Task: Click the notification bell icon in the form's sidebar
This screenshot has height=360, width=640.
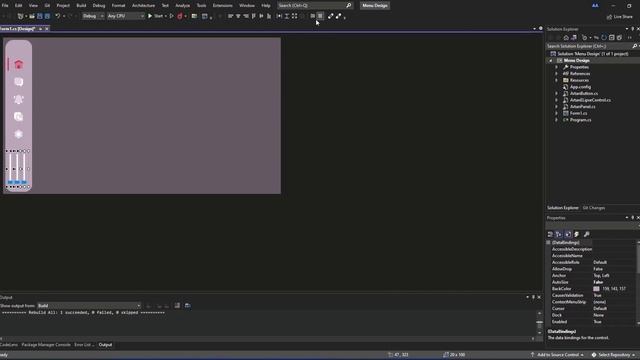Action: 18,99
